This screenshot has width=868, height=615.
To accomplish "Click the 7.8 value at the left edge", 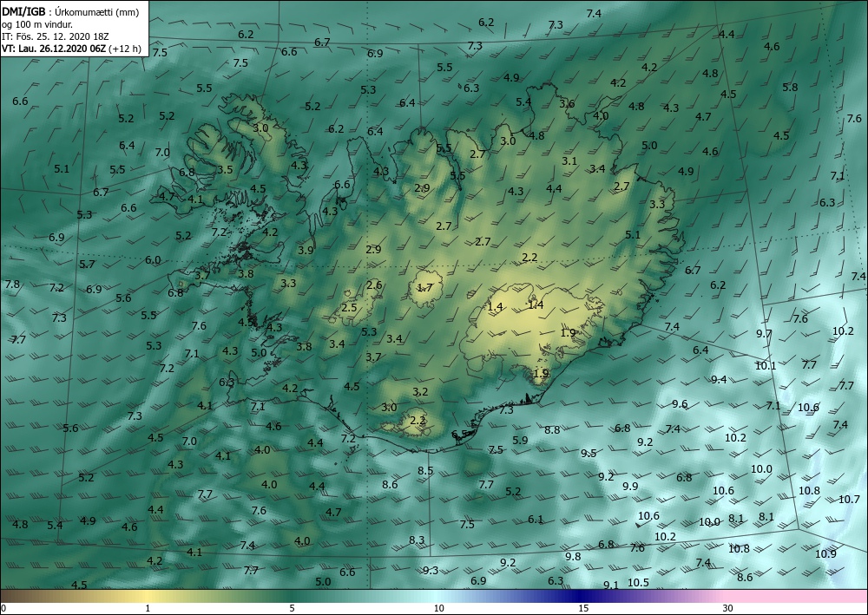I will click(x=12, y=285).
